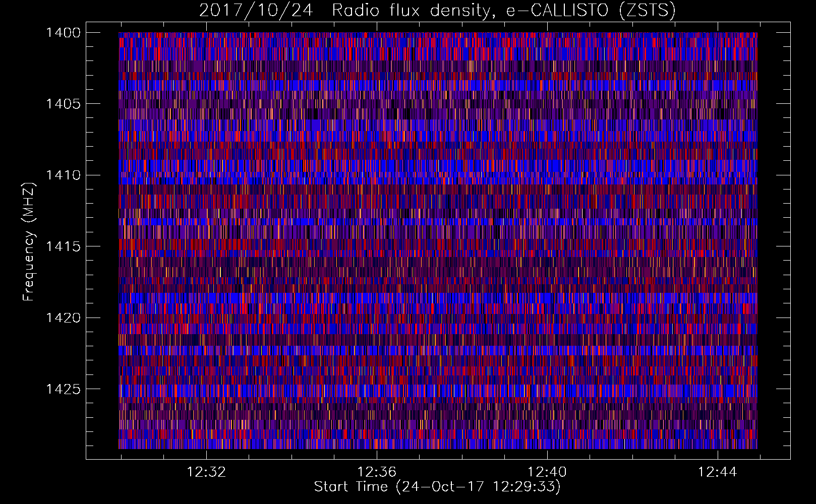Click the spectrogram plot area
Image resolution: width=816 pixels, height=504 pixels.
(x=438, y=240)
